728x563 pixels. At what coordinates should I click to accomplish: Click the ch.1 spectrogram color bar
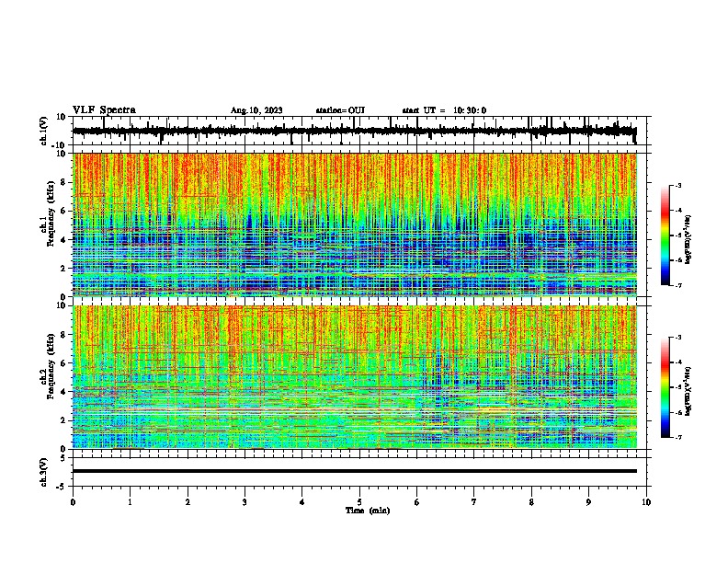coord(665,236)
